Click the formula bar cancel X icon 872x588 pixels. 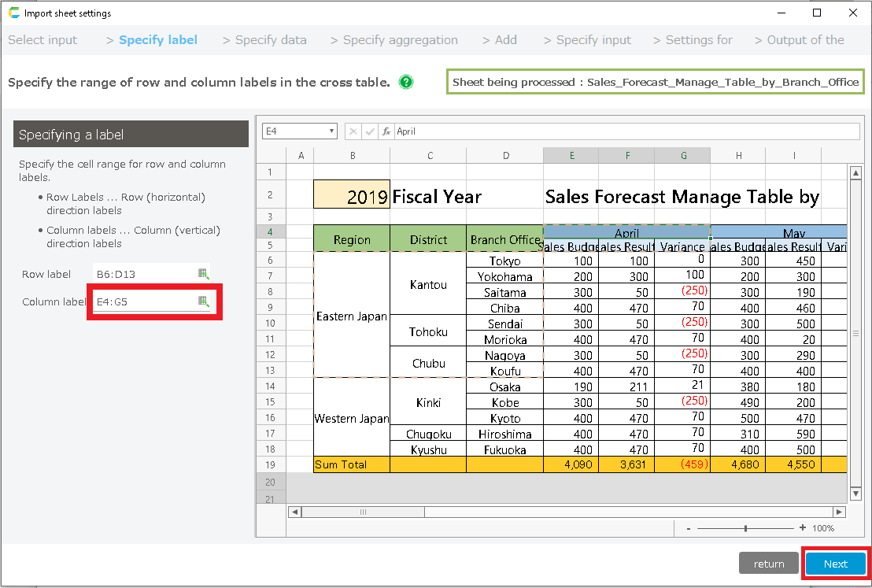click(353, 131)
